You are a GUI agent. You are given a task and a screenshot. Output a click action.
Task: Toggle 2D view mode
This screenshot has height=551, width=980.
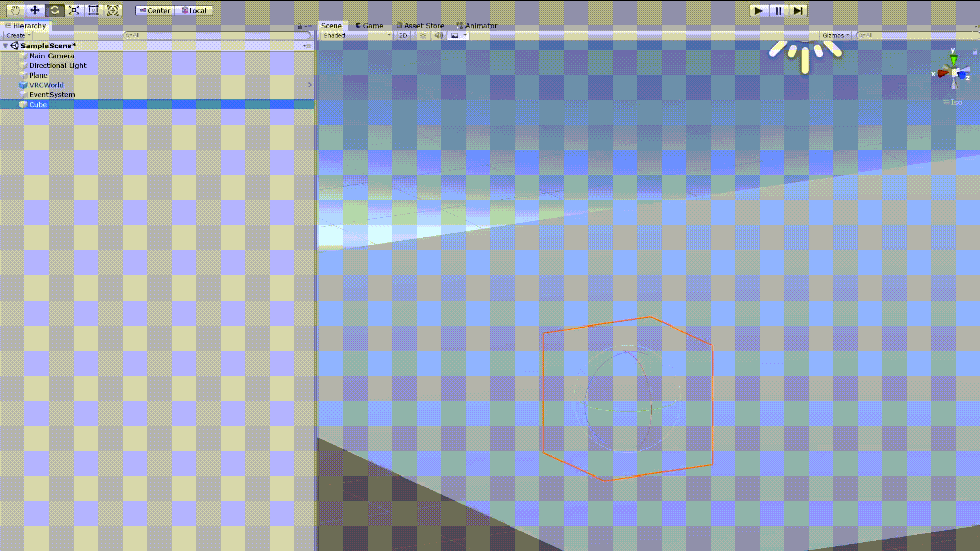tap(403, 35)
